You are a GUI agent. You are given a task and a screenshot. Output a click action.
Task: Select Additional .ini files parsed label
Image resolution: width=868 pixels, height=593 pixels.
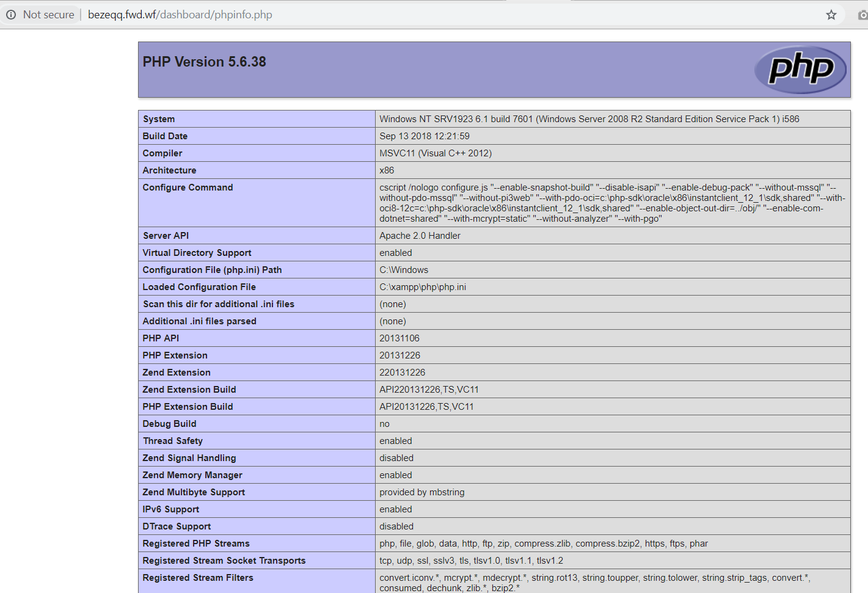tap(199, 321)
